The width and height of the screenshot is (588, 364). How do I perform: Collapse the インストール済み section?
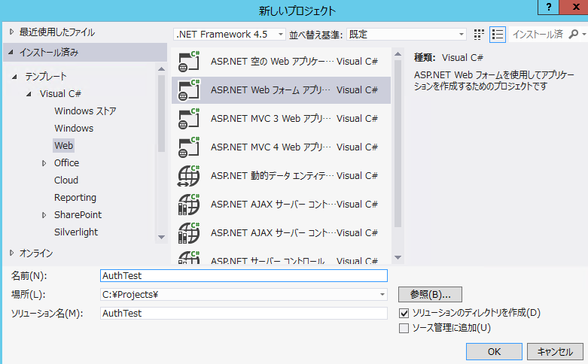11,53
